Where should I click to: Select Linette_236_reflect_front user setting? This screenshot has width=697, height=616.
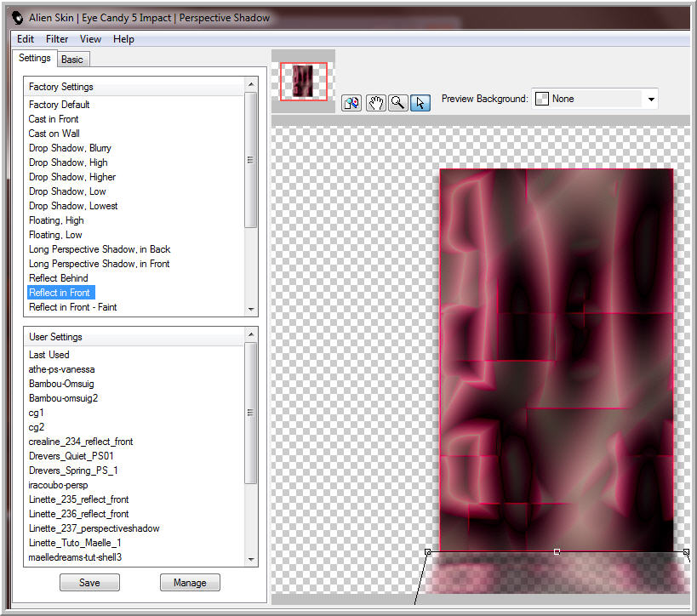pos(78,514)
